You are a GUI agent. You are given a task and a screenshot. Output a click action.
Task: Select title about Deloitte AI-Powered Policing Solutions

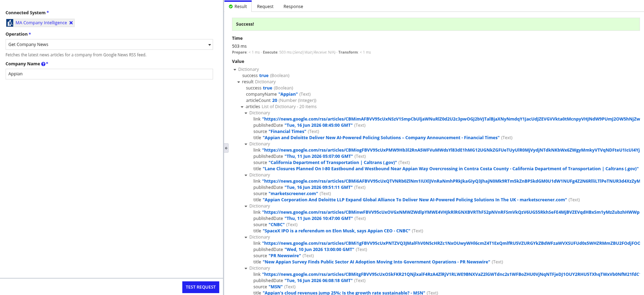pyautogui.click(x=381, y=138)
